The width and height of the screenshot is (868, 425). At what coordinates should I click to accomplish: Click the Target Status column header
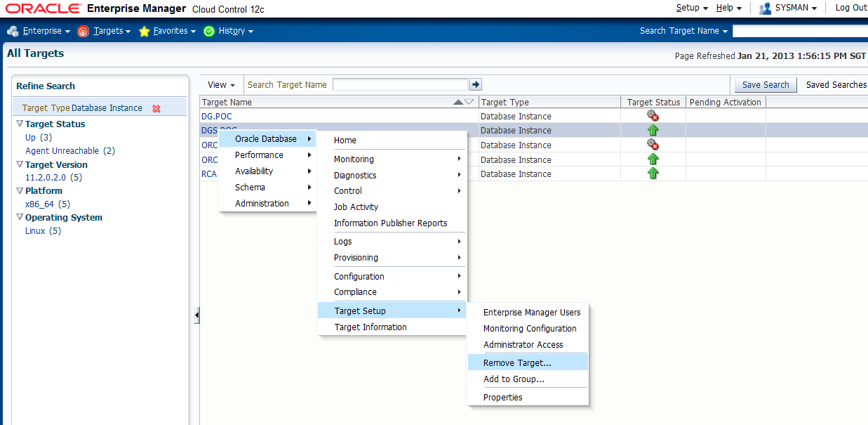[653, 103]
